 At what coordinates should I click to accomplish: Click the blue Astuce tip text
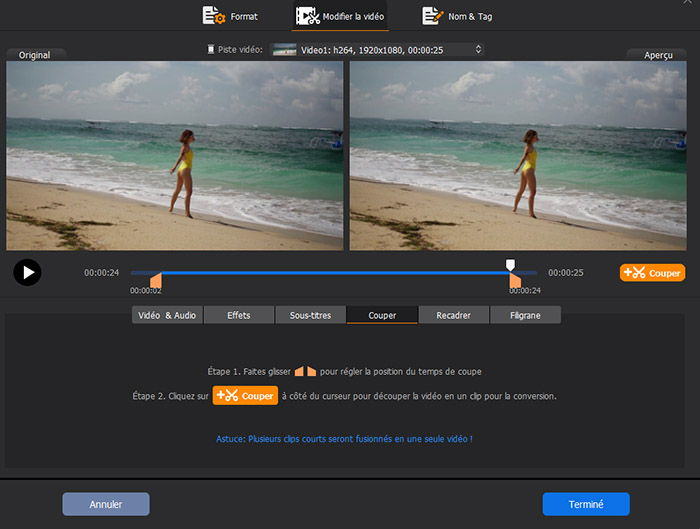(x=344, y=439)
